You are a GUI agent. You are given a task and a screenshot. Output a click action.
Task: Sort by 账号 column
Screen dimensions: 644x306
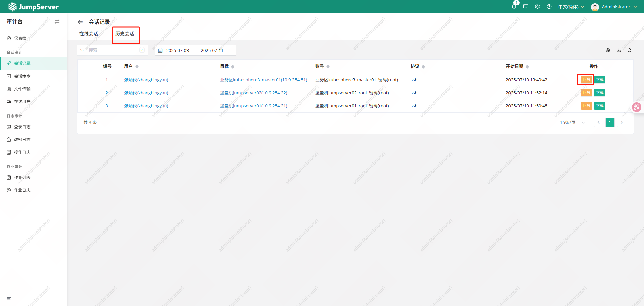pyautogui.click(x=328, y=67)
